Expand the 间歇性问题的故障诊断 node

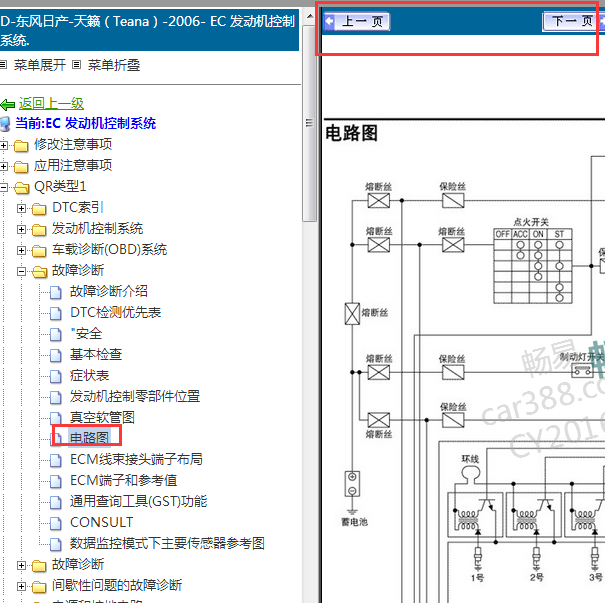(21, 586)
